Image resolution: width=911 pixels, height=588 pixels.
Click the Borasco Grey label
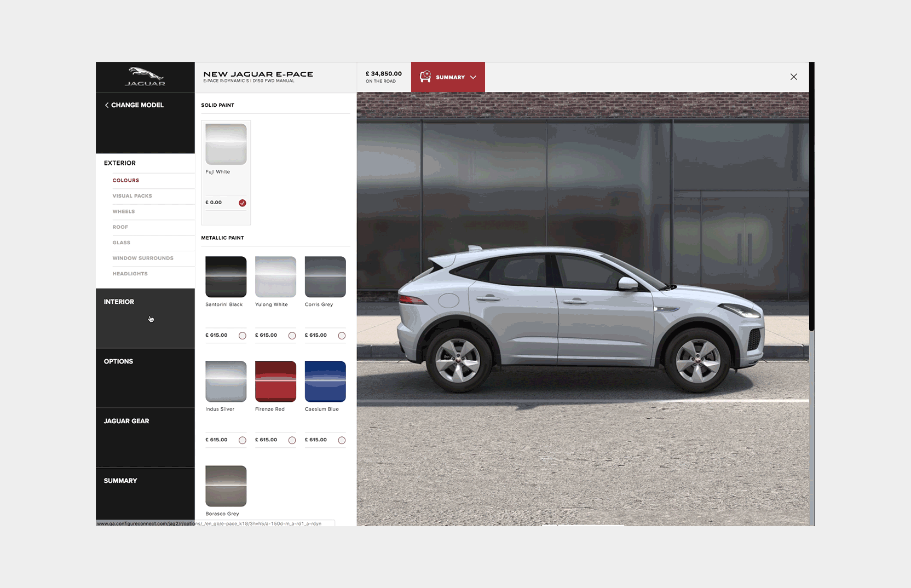(x=222, y=514)
